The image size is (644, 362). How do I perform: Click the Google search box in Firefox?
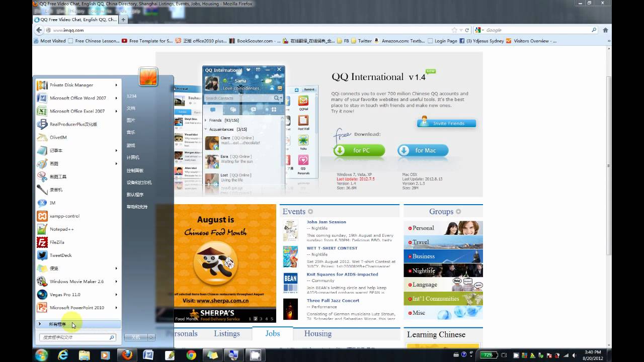tap(535, 30)
